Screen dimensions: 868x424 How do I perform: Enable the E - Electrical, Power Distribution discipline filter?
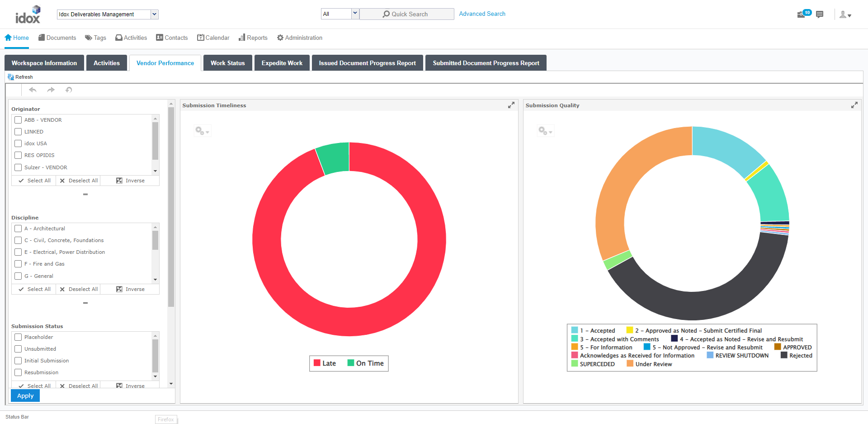(18, 252)
